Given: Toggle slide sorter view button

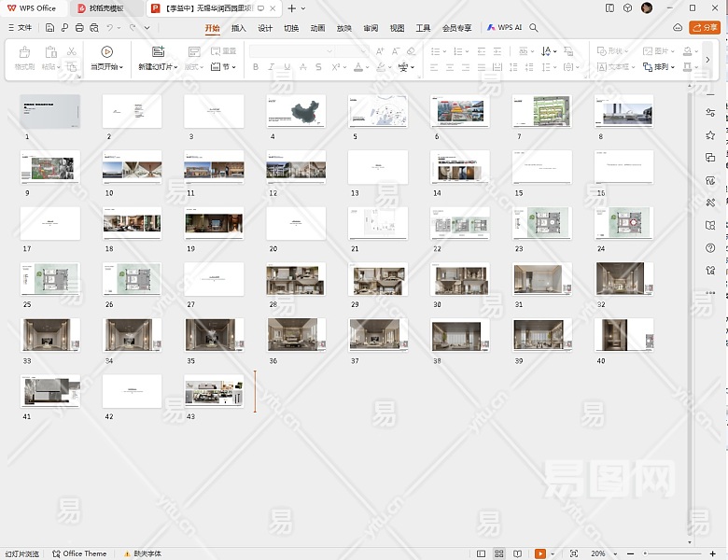Looking at the screenshot, I should 499,553.
